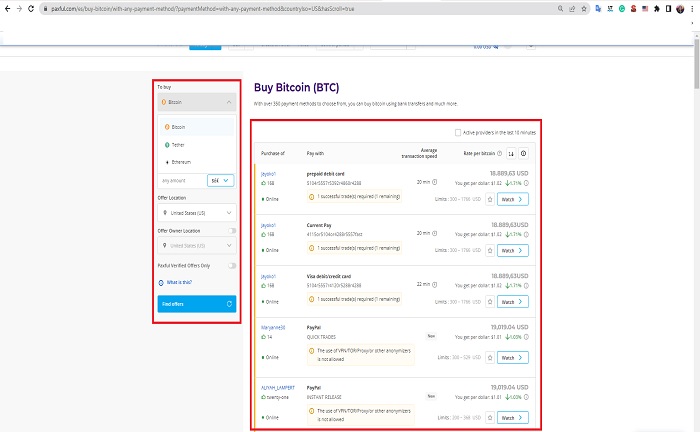Click the Visa debit/credit card title
The image size is (700, 432).
pos(329,276)
